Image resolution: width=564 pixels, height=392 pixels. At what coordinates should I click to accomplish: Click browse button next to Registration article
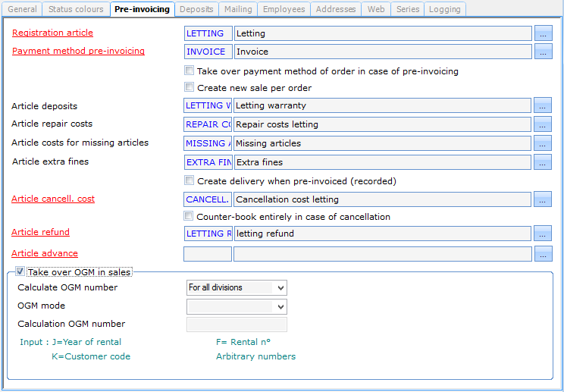[543, 33]
